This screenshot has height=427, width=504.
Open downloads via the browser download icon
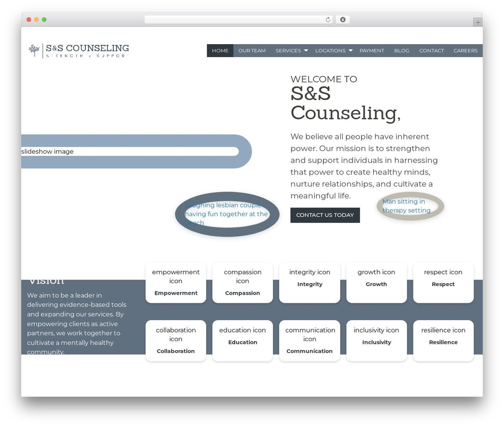[x=343, y=20]
